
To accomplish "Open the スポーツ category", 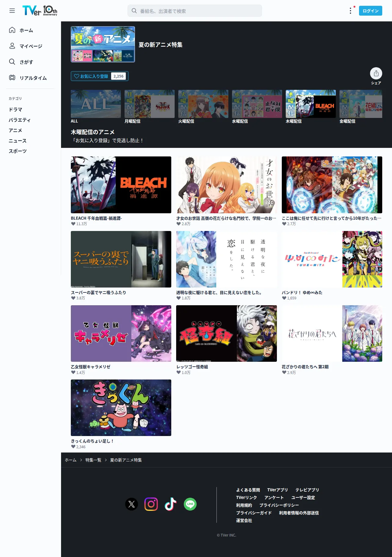I will pos(17,151).
